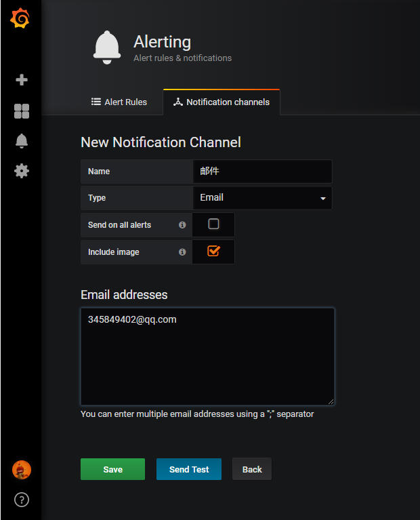420x520 pixels.
Task: Click the user avatar in the sidebar
Action: (x=22, y=470)
